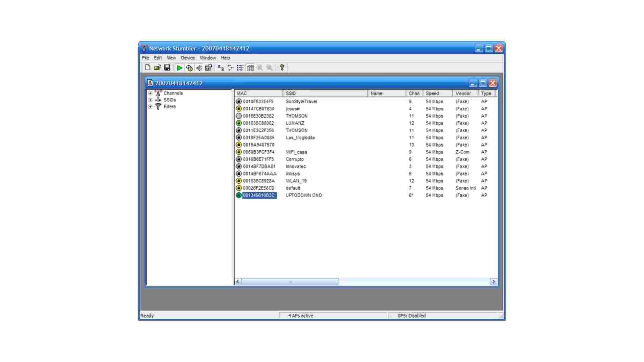Sort by the MAC column header
Image resolution: width=644 pixels, height=362 pixels.
(x=259, y=94)
